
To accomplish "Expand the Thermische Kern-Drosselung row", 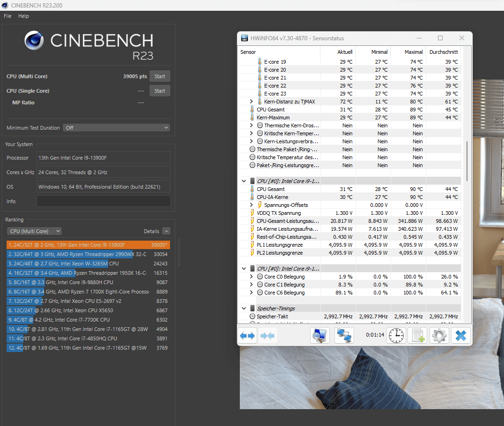I will (x=252, y=125).
